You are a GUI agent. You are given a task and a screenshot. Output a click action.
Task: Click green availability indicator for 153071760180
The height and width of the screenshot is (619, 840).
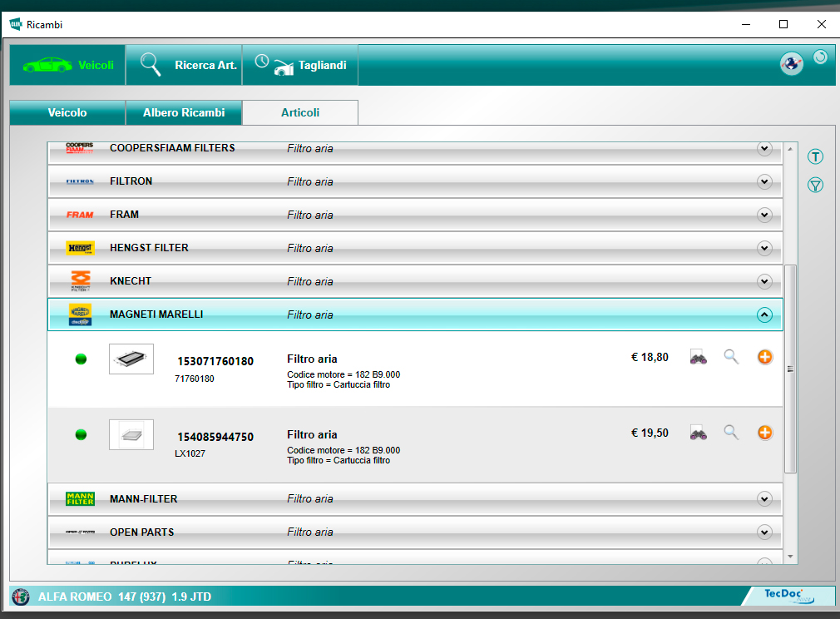click(81, 359)
